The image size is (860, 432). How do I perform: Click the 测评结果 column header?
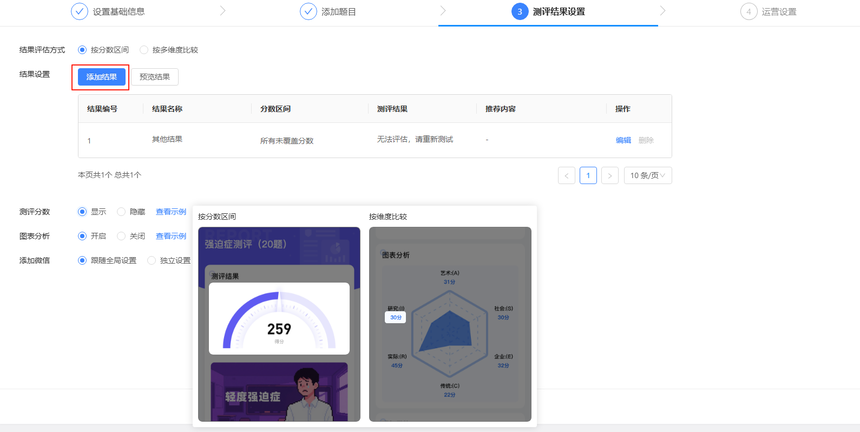pyautogui.click(x=392, y=109)
